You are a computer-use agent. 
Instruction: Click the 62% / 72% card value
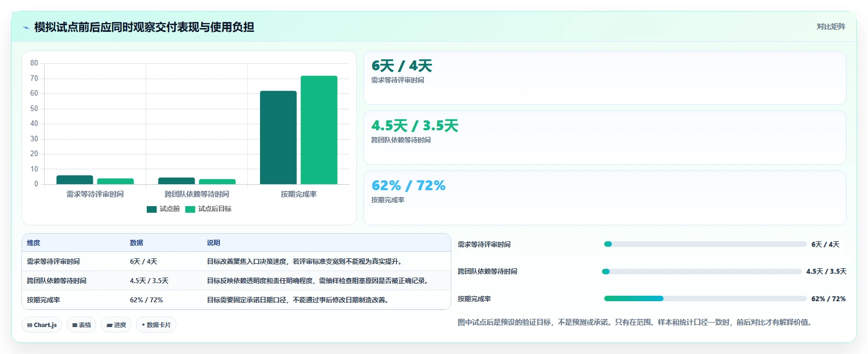click(x=408, y=186)
